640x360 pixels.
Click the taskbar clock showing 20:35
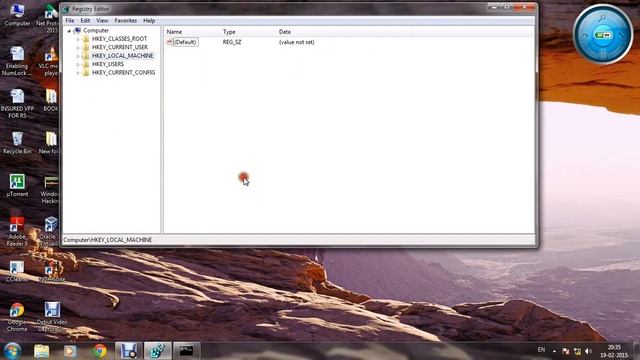pyautogui.click(x=614, y=351)
